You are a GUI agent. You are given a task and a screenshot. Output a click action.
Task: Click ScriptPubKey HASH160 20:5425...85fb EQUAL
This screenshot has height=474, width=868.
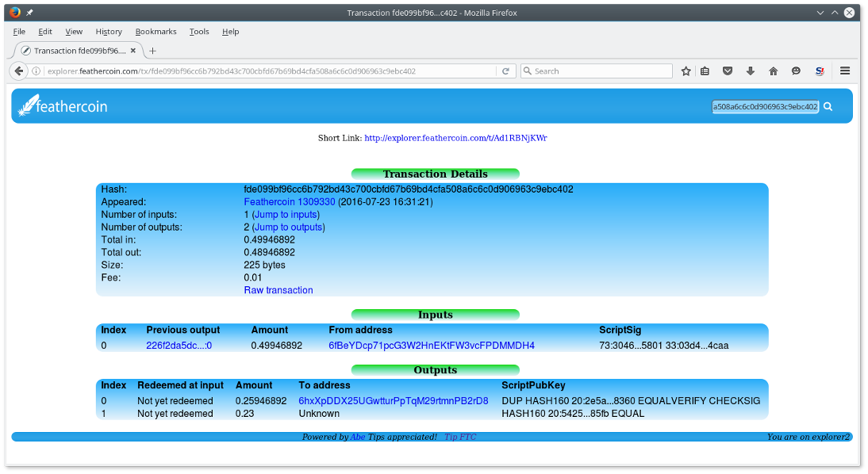point(573,414)
